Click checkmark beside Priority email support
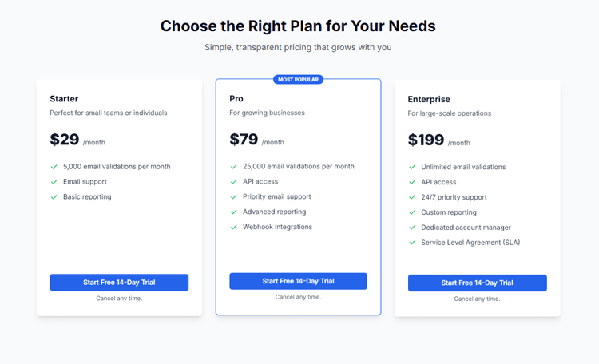This screenshot has width=599, height=364. pyautogui.click(x=234, y=196)
